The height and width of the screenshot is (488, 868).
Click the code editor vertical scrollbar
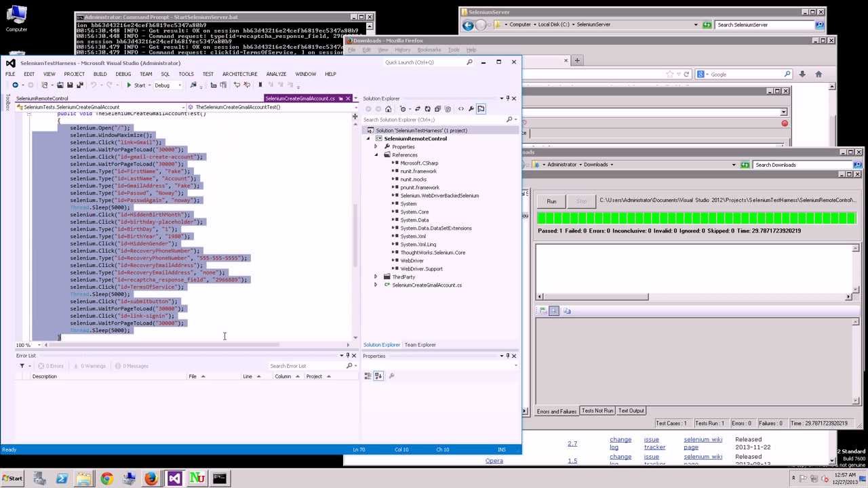tap(355, 226)
